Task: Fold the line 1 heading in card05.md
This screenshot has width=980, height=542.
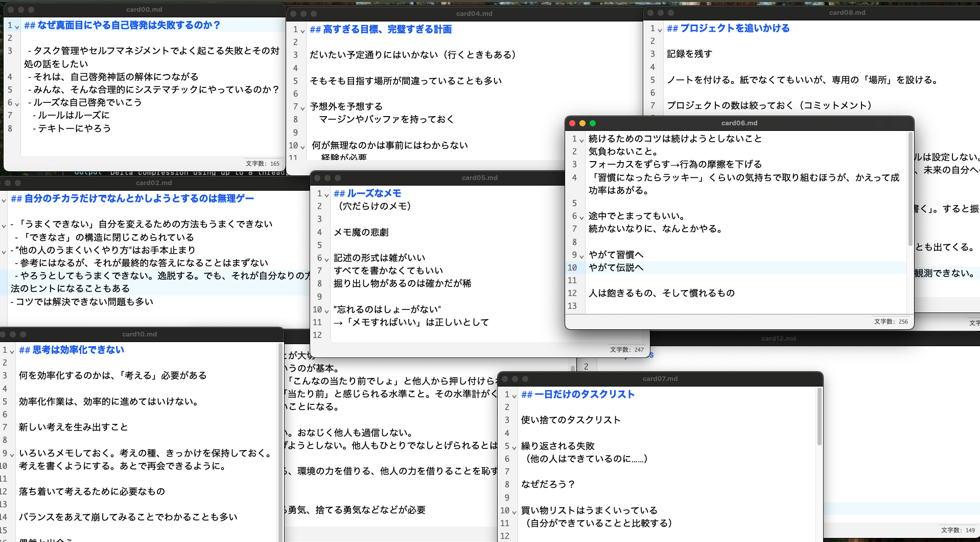Action: click(326, 195)
